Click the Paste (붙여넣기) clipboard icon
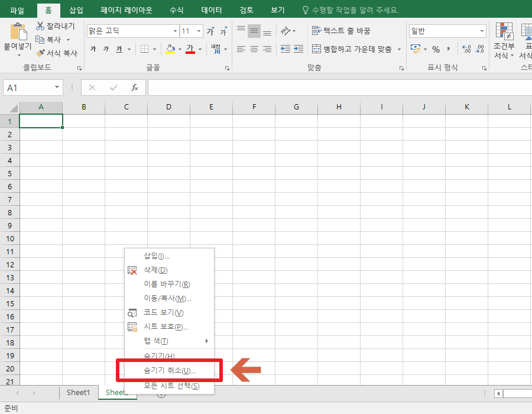 click(18, 31)
